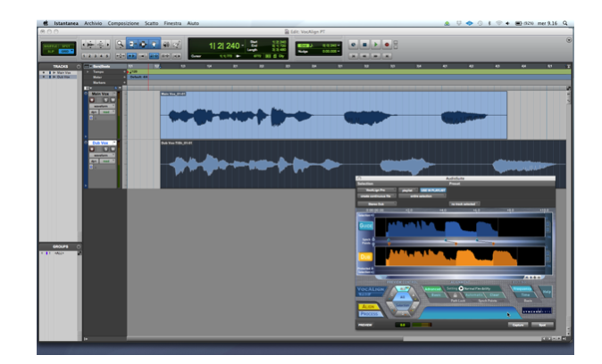Open the Composizione menu
Image resolution: width=602 pixels, height=364 pixels.
tap(123, 23)
